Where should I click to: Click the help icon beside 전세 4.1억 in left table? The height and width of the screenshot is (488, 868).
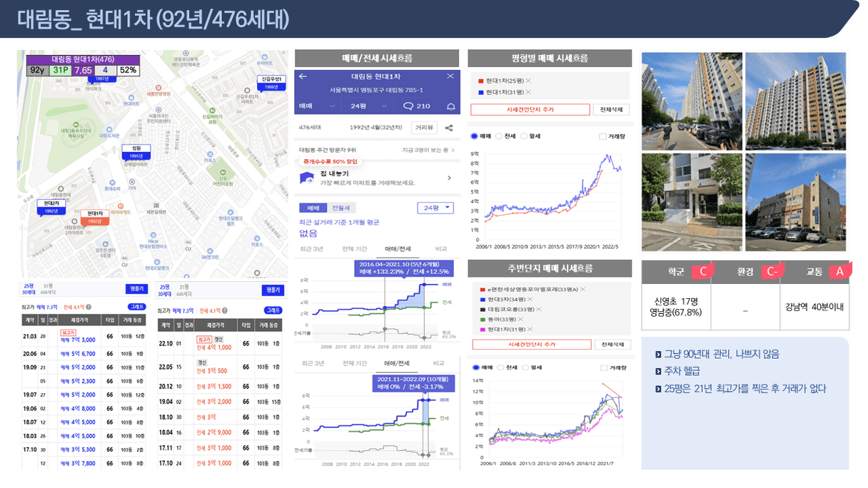(x=89, y=307)
